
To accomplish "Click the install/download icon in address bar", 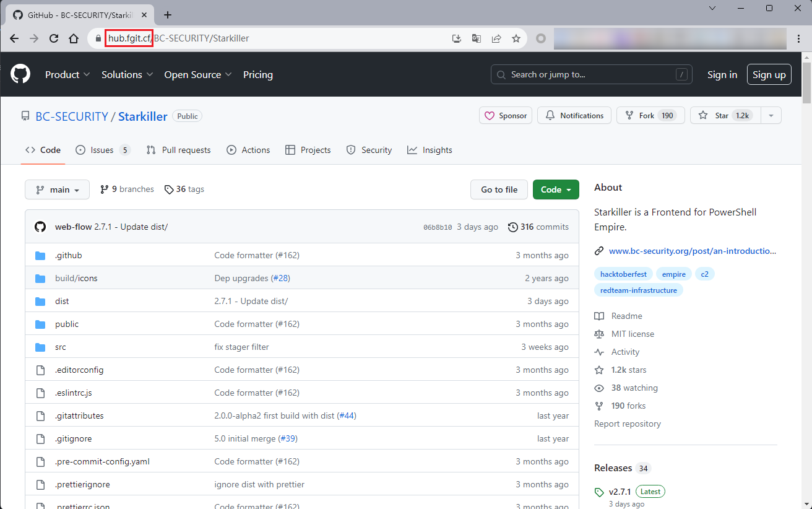I will [x=457, y=38].
